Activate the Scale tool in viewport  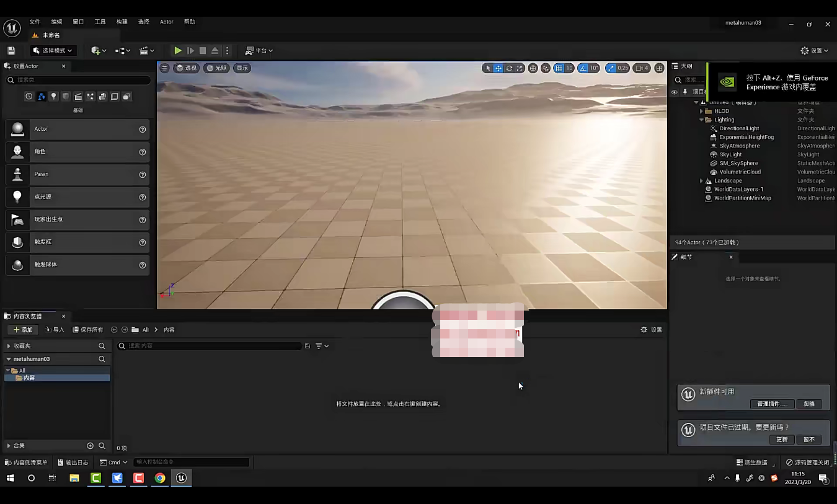[520, 68]
